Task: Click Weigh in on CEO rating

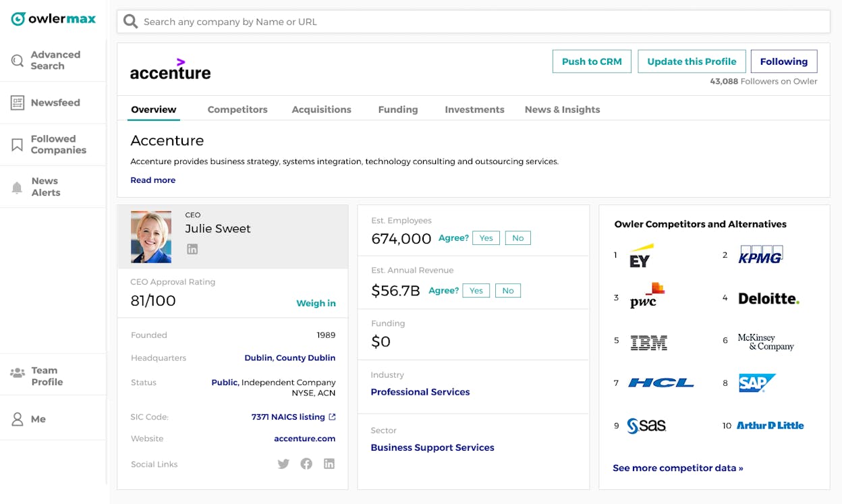Action: 316,304
